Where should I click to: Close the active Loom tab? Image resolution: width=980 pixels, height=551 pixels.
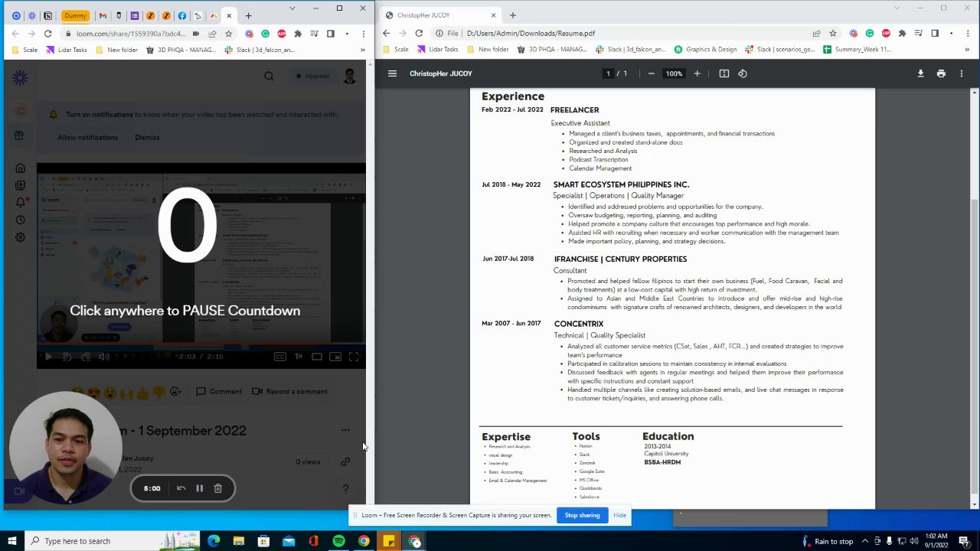(x=229, y=15)
